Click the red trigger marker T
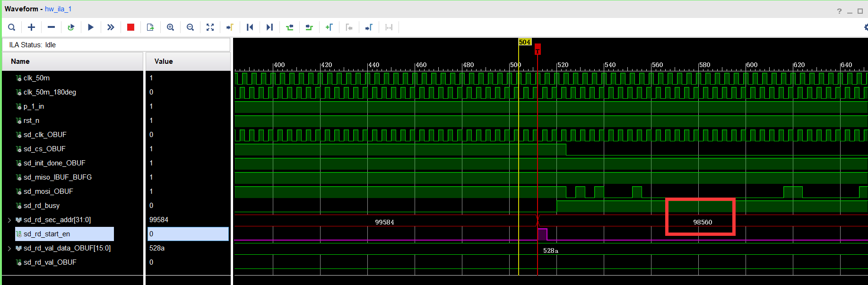The width and height of the screenshot is (868, 285). click(538, 49)
